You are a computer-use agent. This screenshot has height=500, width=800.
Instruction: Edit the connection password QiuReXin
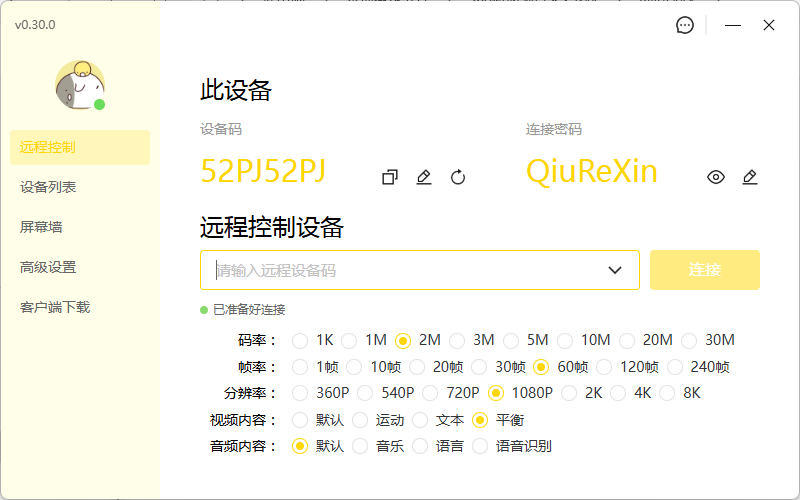click(x=750, y=177)
